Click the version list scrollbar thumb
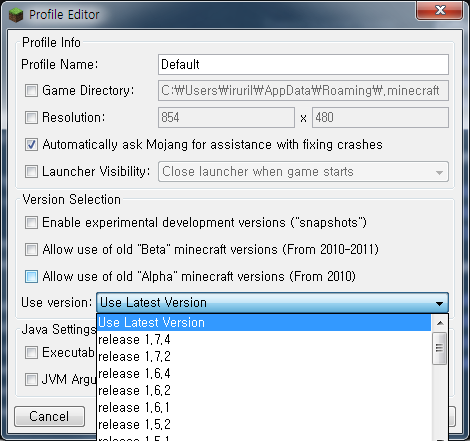470x441 pixels. 440,348
